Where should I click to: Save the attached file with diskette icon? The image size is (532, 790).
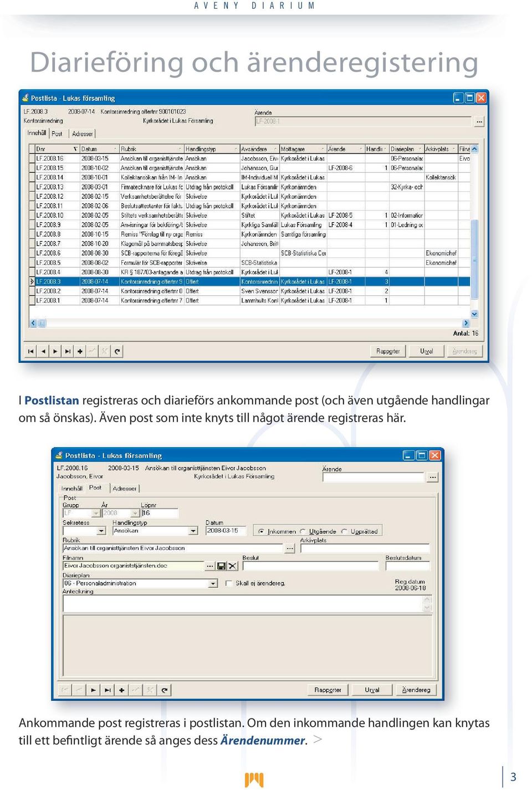click(221, 566)
